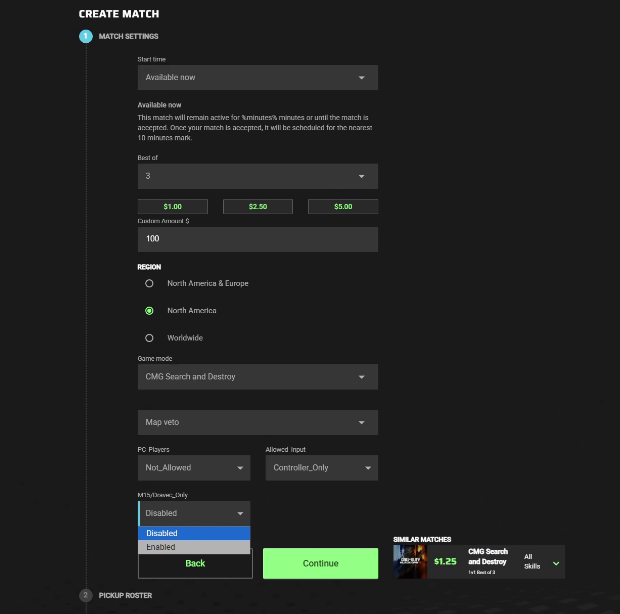Open the Best of dropdown showing 3
Image resolution: width=620 pixels, height=614 pixels.
[x=257, y=176]
